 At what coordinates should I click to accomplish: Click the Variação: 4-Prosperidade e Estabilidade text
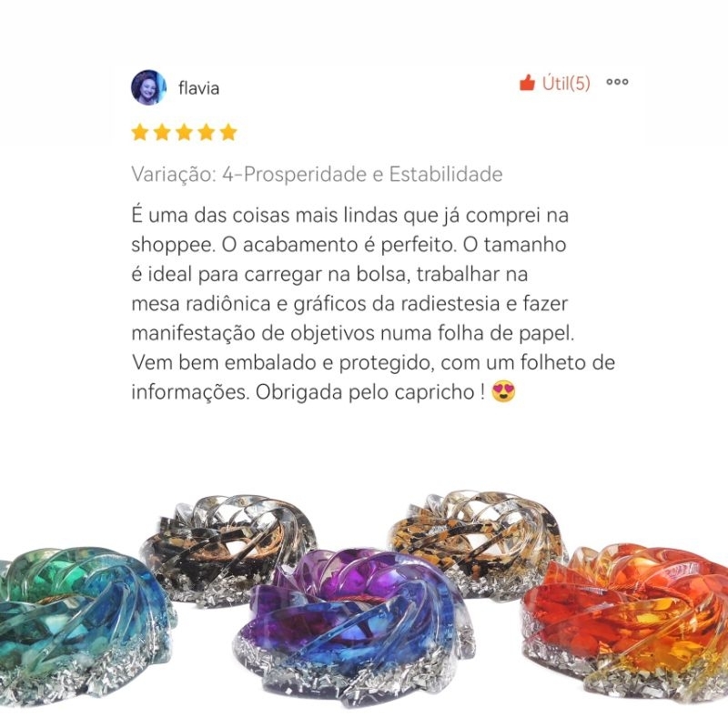[317, 175]
